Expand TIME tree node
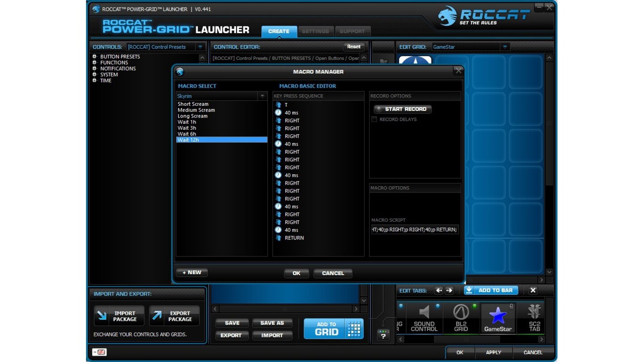Viewport: 644px width, 362px height. pos(94,80)
